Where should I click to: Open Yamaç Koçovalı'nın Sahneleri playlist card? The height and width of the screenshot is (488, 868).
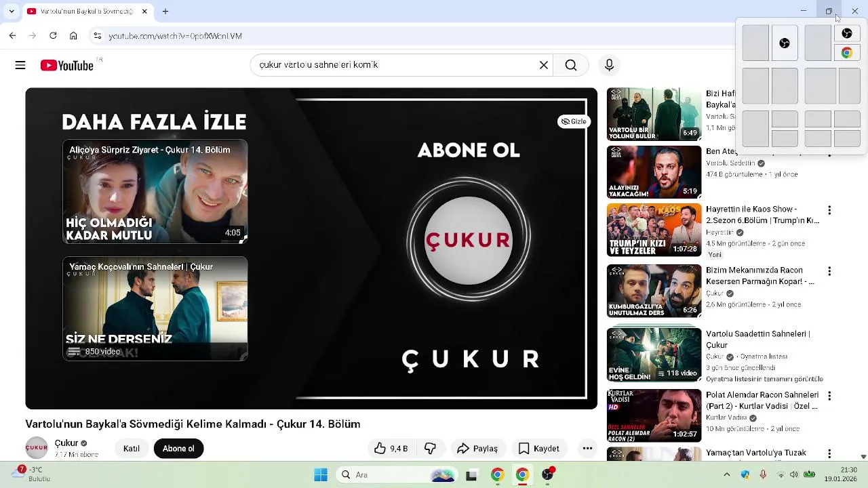pyautogui.click(x=155, y=308)
